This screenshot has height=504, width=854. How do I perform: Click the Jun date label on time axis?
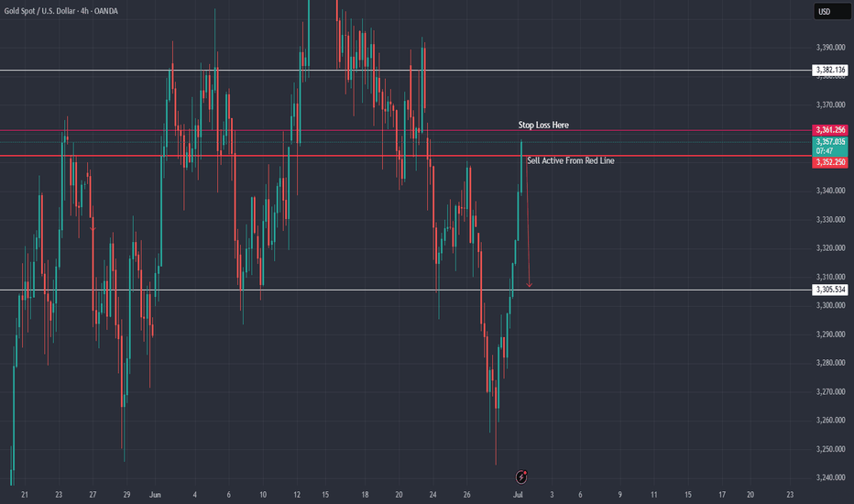155,495
